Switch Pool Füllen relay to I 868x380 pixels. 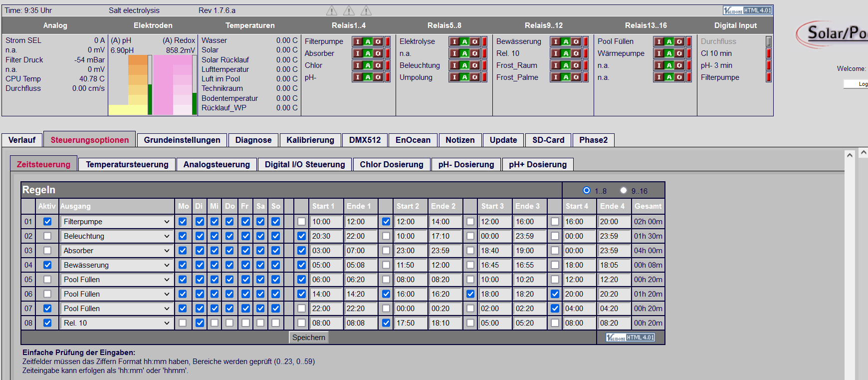tap(658, 41)
